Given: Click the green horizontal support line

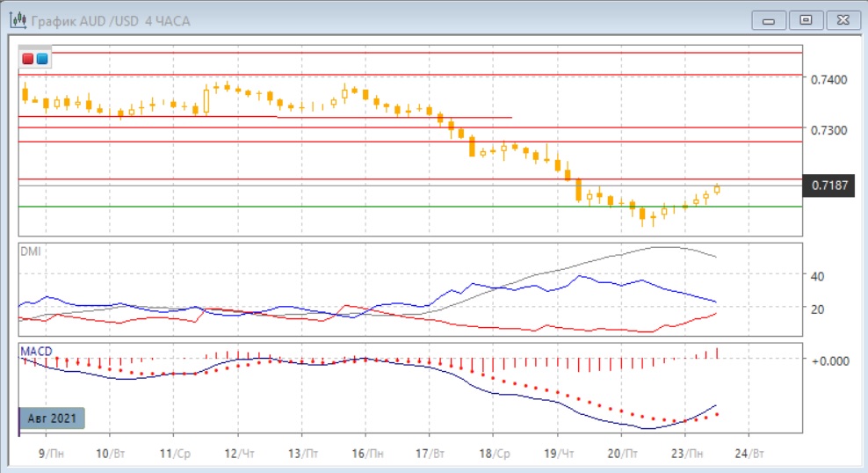Looking at the screenshot, I should click(x=351, y=207).
